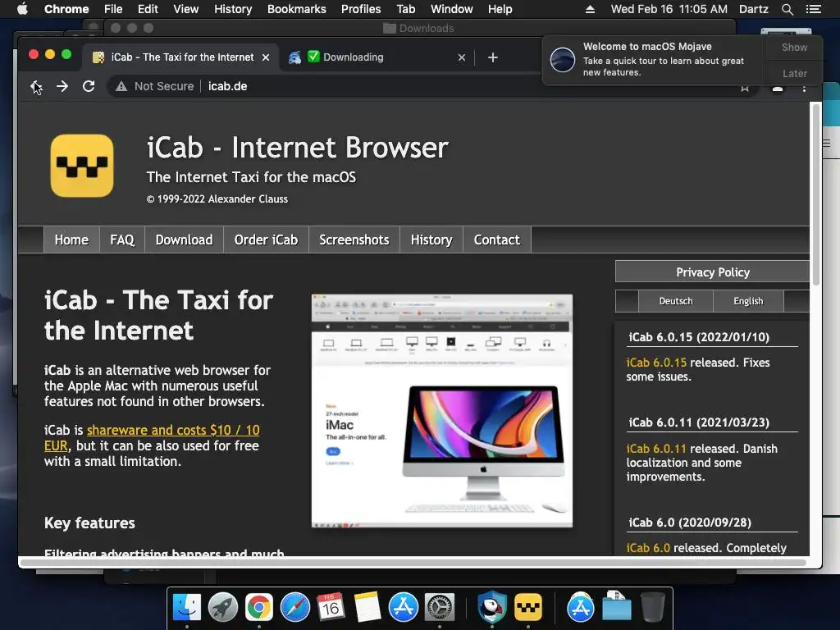Click the Not Secure warning icon
Viewport: 840px width, 630px height.
(x=121, y=86)
